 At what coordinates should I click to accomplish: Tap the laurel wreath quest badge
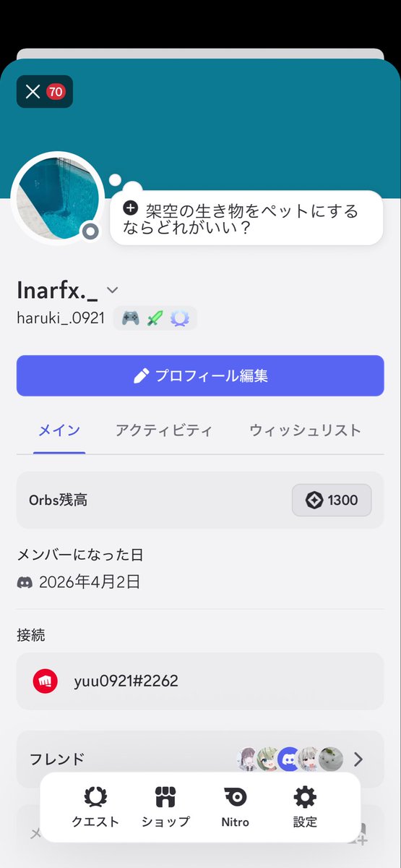179,318
